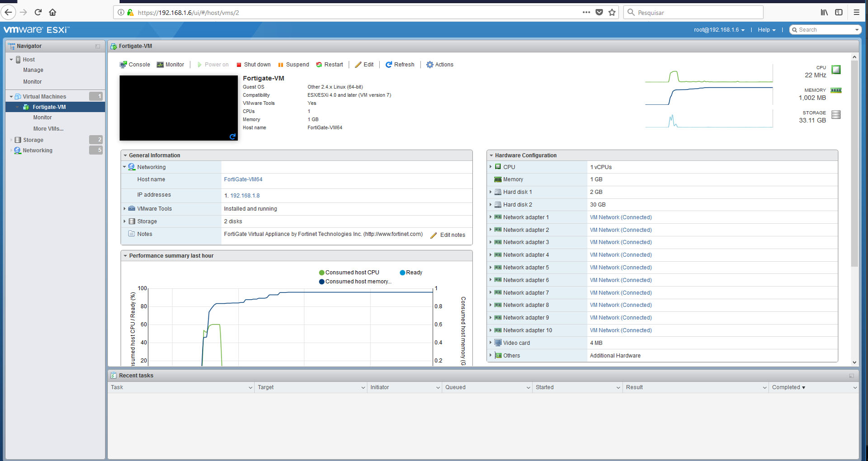Open More VMs... in Navigator

[48, 129]
